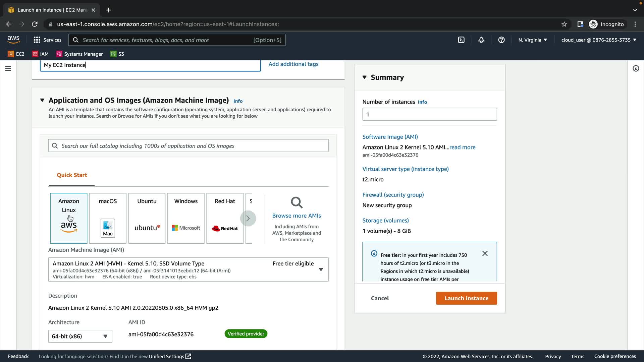Viewport: 644px width, 362px height.
Task: Select the Red Hat AMI tile
Action: (225, 218)
